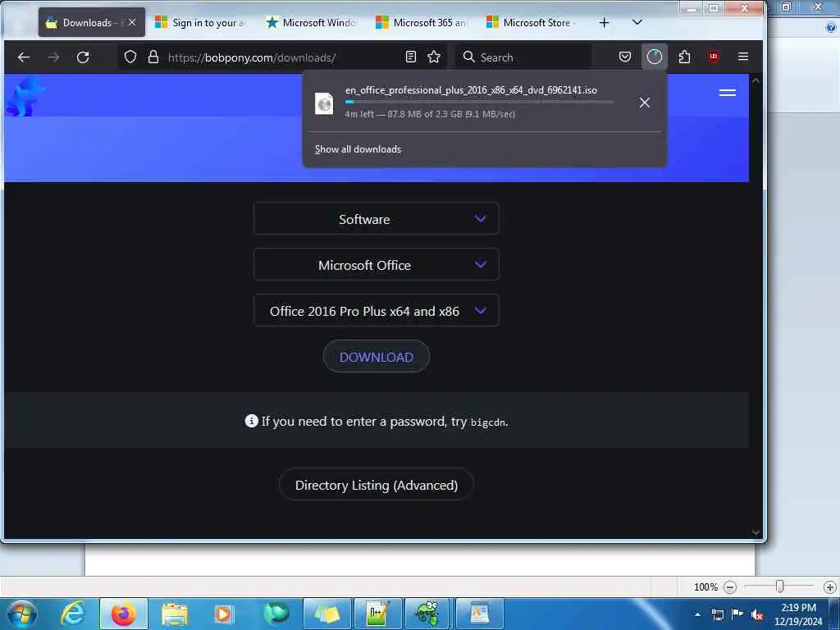The image size is (840, 630).
Task: Close the Downloads tab
Action: (x=132, y=22)
